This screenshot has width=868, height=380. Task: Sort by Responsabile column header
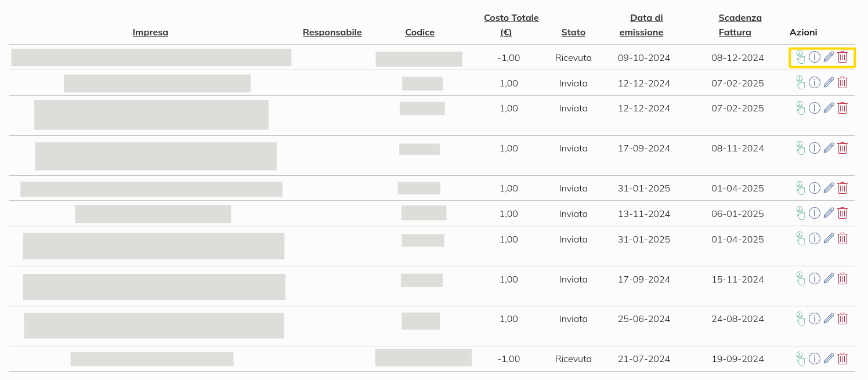point(332,32)
